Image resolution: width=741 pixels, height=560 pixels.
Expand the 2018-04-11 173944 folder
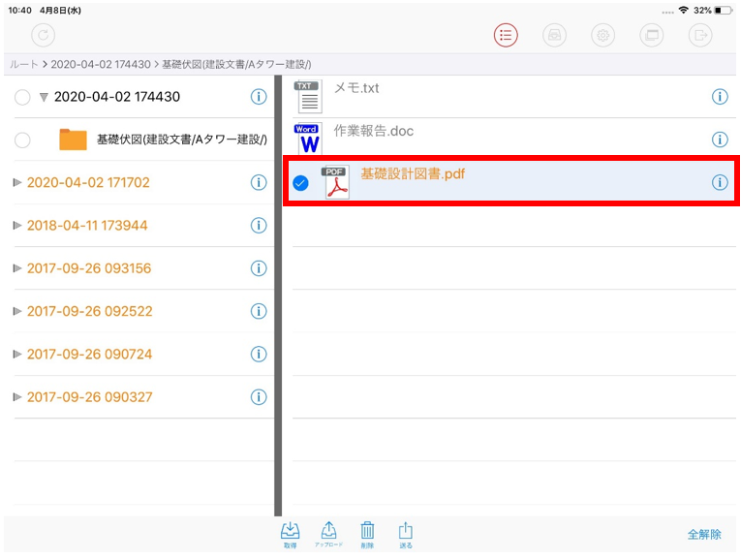17,226
